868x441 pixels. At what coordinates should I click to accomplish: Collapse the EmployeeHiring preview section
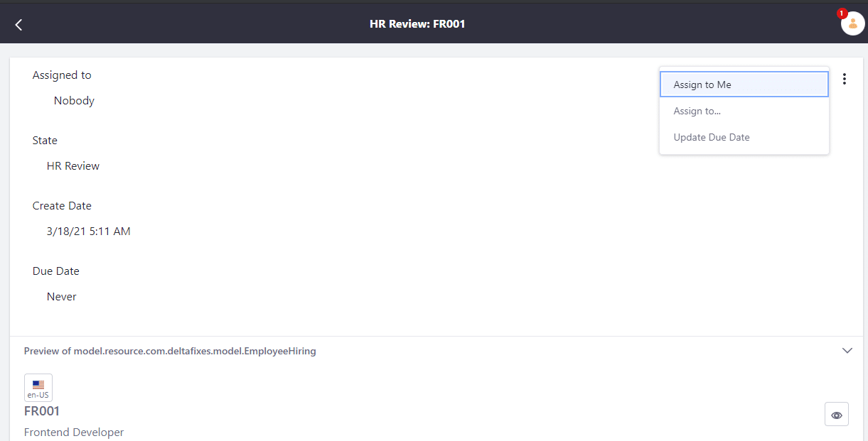coord(847,350)
